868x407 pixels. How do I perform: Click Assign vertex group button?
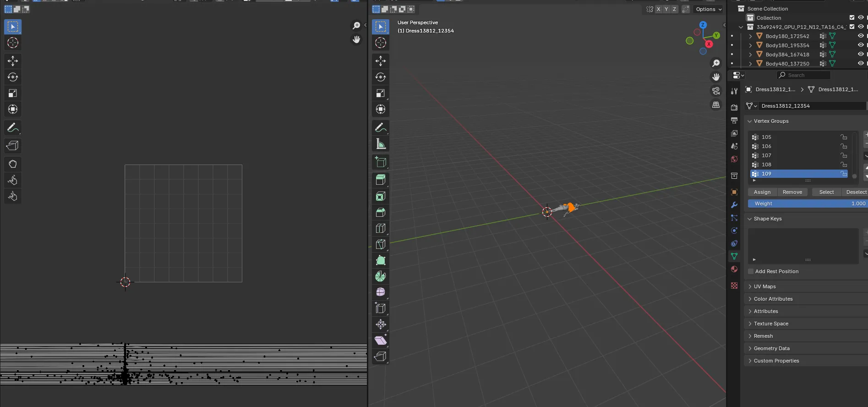pos(762,192)
